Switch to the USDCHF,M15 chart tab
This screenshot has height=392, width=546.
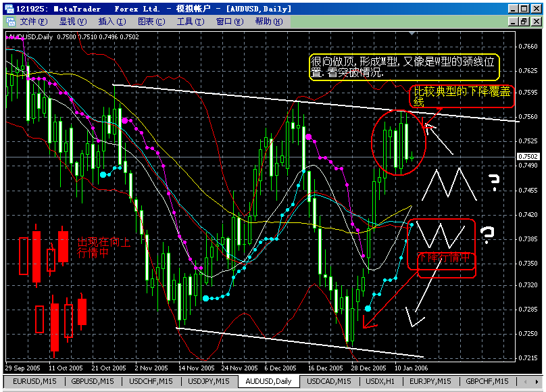tap(151, 382)
